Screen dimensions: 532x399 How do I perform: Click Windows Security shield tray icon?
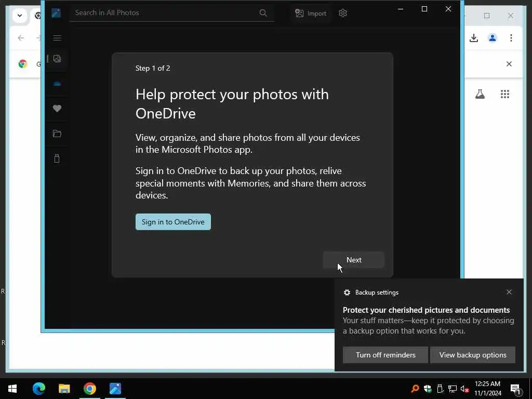(428, 389)
